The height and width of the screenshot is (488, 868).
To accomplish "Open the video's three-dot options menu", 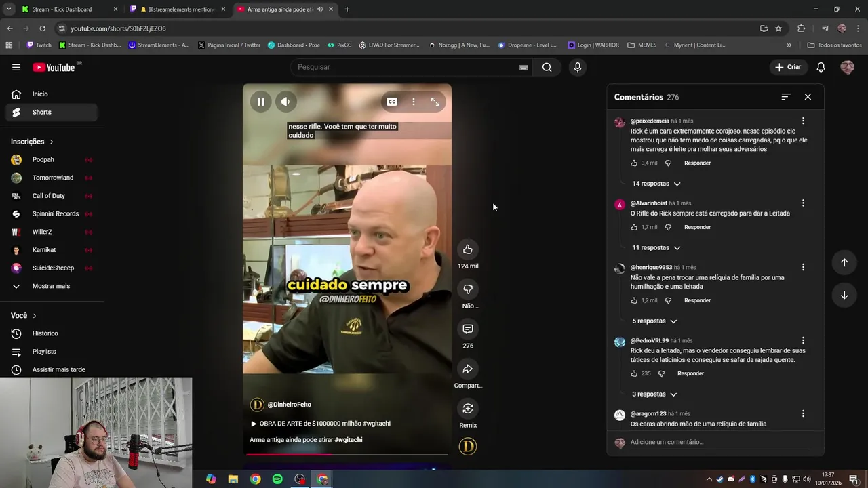I will tap(414, 102).
